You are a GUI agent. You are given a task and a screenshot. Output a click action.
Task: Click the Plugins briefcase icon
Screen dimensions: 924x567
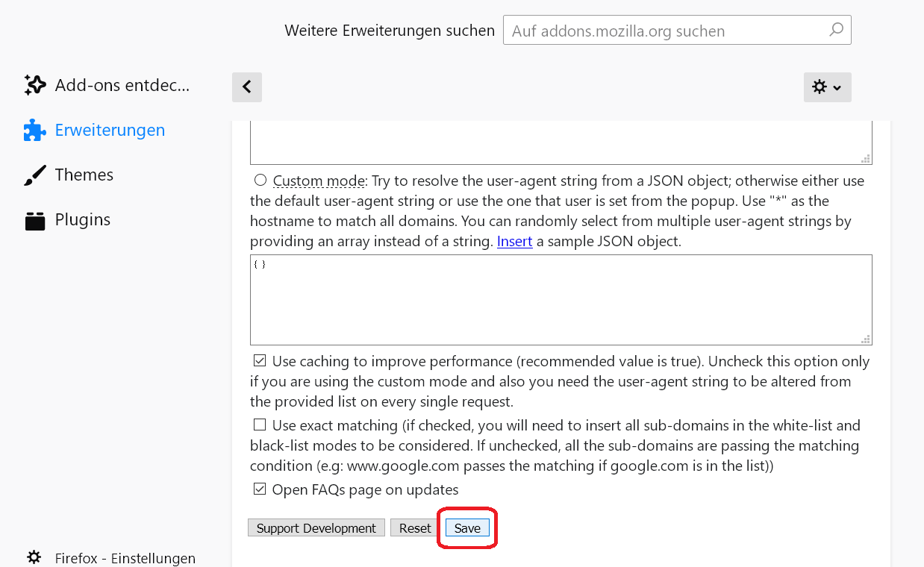tap(35, 221)
